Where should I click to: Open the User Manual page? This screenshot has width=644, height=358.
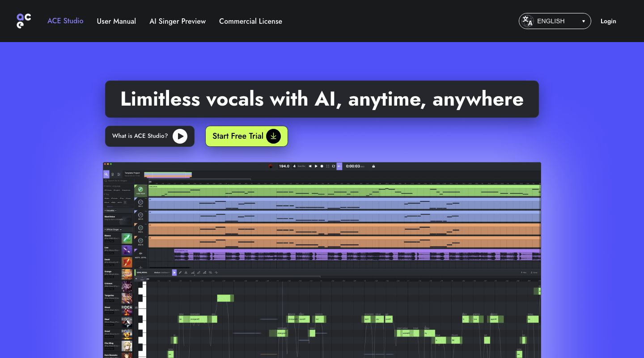click(x=116, y=21)
